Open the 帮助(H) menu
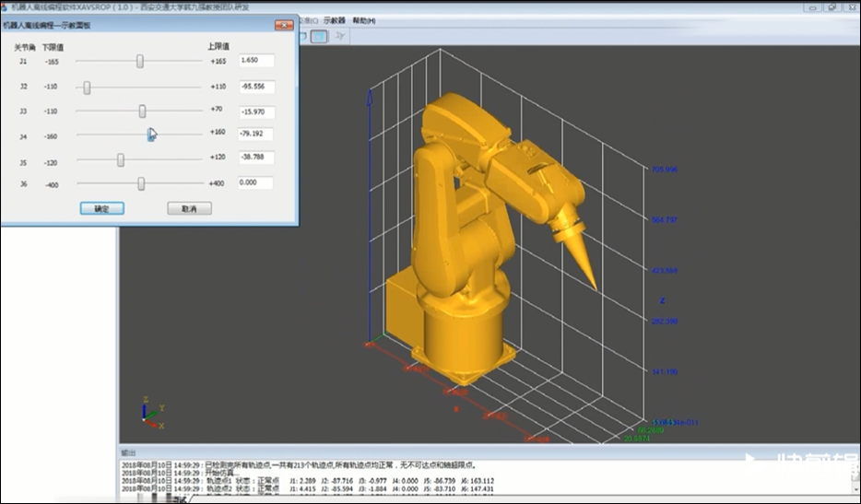The height and width of the screenshot is (504, 861). click(363, 19)
